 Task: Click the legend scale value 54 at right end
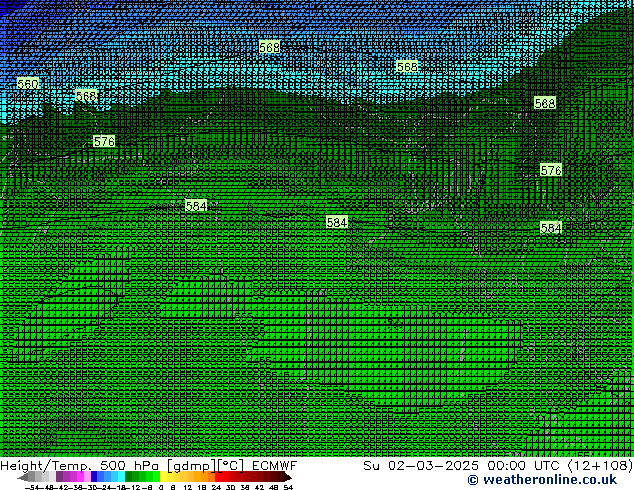pos(288,487)
